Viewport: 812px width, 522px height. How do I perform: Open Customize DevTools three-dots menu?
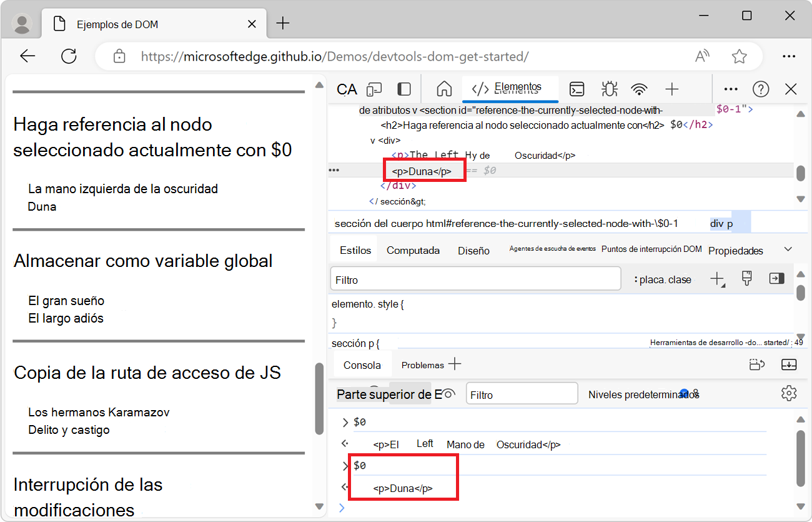click(731, 89)
